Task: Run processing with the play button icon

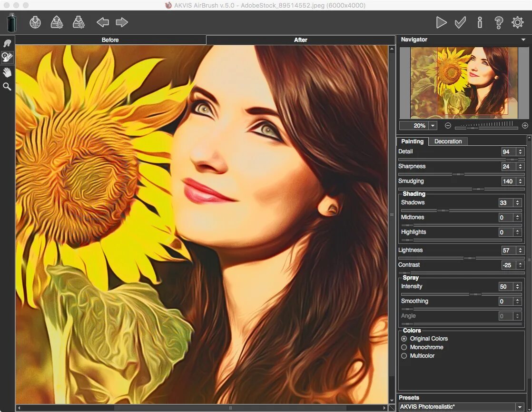Action: click(441, 22)
